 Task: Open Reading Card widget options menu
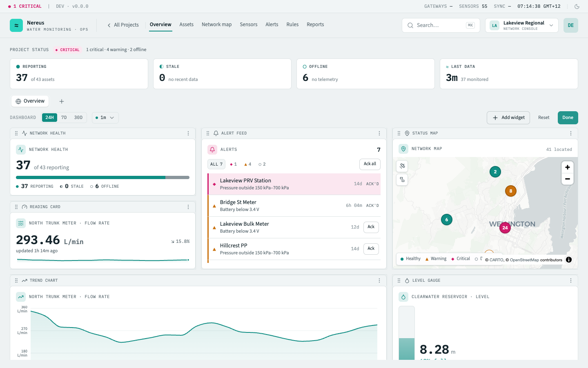[x=188, y=207]
